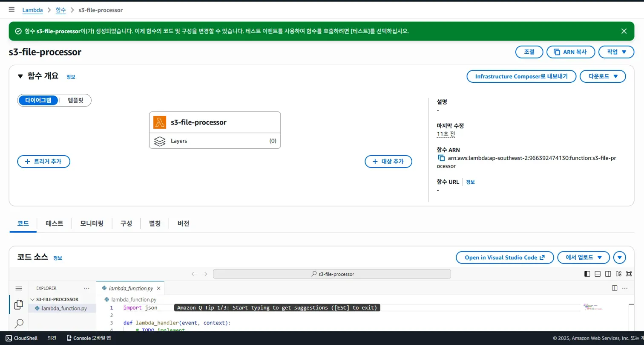Viewport: 644px width, 345px height.
Task: Toggle editor fullscreen icon
Action: 629,274
